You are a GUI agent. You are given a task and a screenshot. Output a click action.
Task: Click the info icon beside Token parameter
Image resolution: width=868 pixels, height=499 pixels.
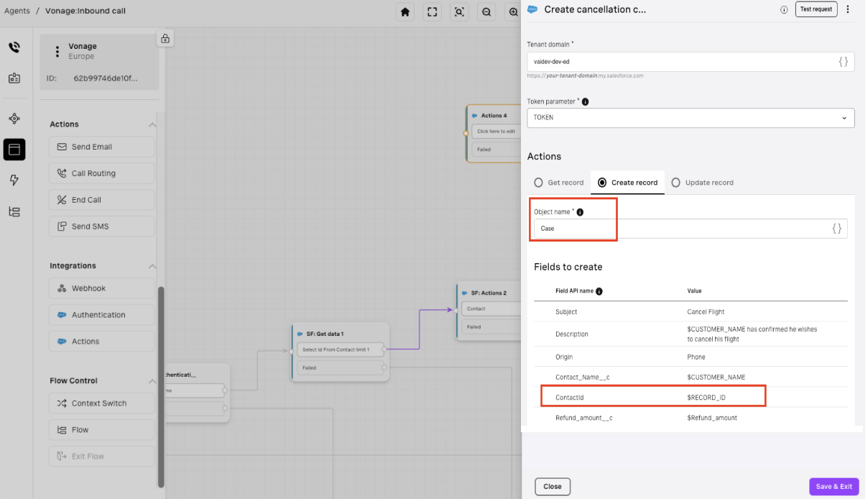(586, 102)
